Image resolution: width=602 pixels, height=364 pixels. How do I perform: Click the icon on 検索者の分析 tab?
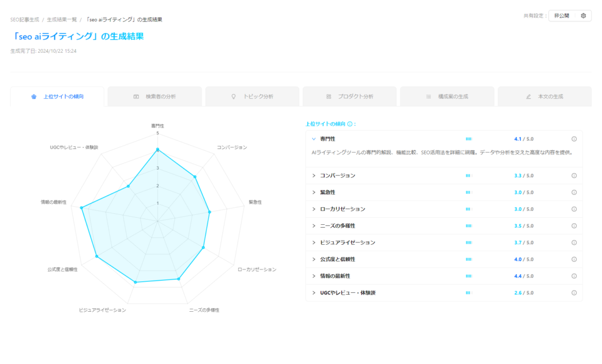coord(136,97)
